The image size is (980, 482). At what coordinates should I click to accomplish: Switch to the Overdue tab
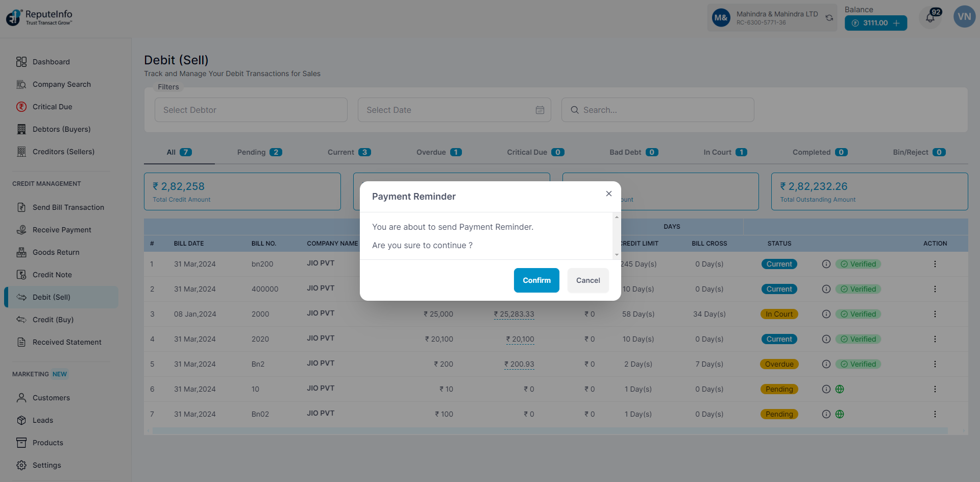438,152
